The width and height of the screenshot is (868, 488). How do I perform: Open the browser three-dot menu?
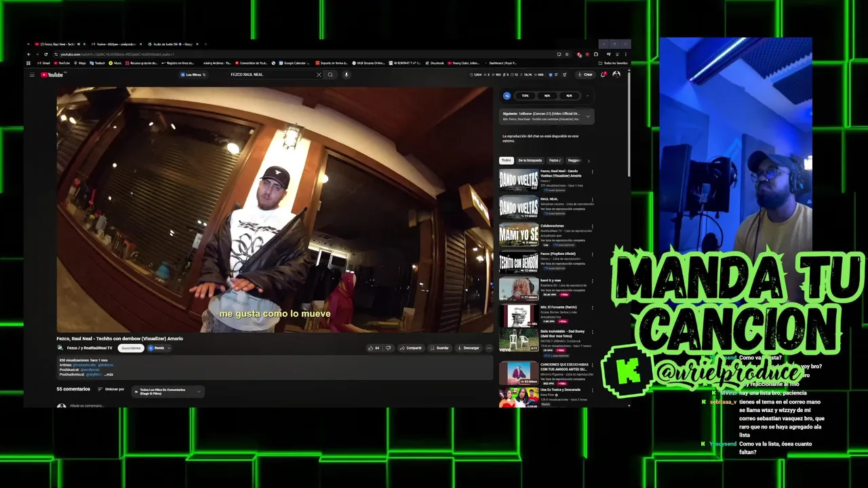point(625,54)
